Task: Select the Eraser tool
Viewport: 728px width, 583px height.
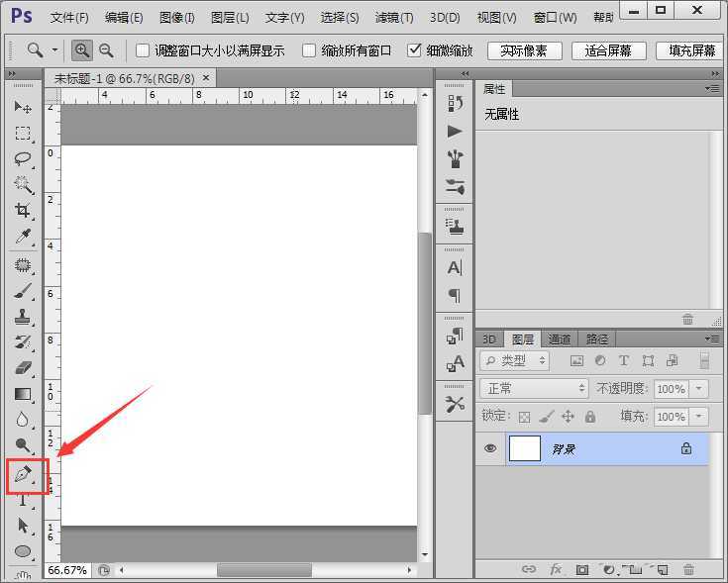Action: tap(23, 367)
